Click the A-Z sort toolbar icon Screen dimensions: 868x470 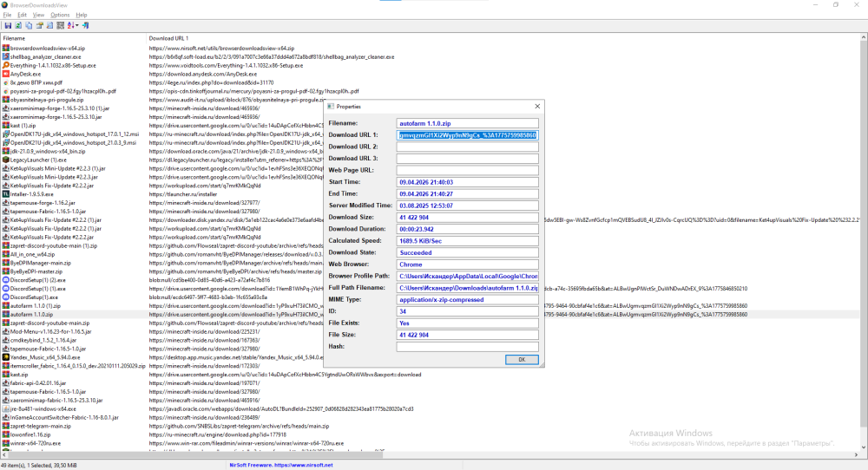[x=71, y=25]
